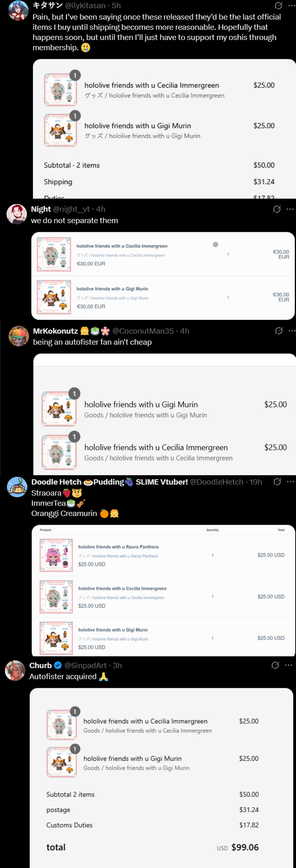296x868 pixels.
Task: View Churb's order total image
Action: [161, 778]
